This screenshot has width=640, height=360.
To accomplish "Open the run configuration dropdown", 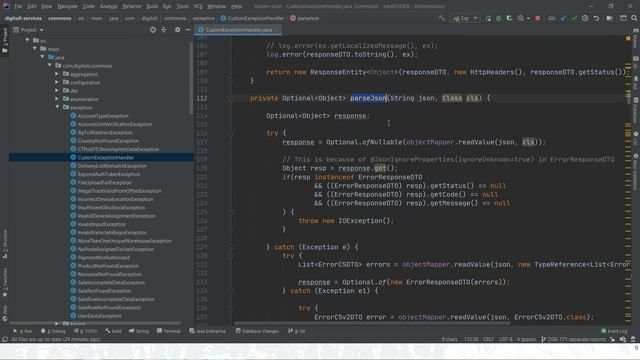I will click(x=465, y=18).
